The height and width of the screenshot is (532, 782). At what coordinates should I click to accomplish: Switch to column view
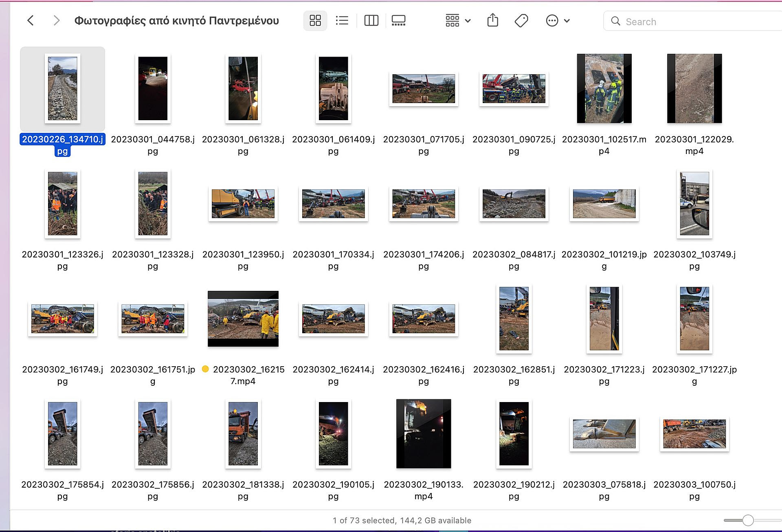pyautogui.click(x=371, y=20)
